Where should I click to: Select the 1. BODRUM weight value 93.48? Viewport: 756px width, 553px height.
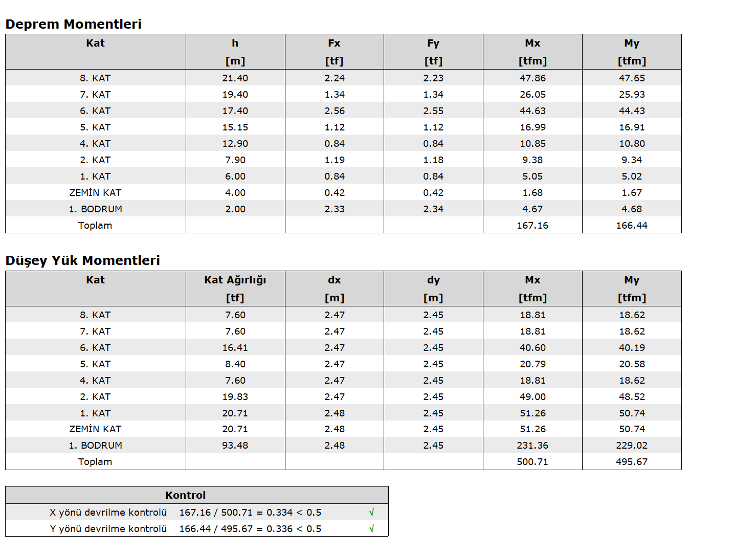point(235,445)
